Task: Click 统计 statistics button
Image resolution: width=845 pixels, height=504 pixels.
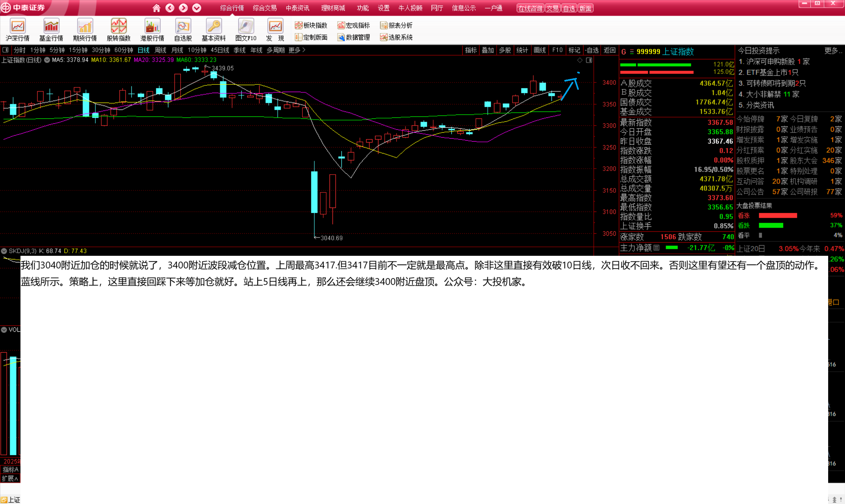Action: click(522, 50)
